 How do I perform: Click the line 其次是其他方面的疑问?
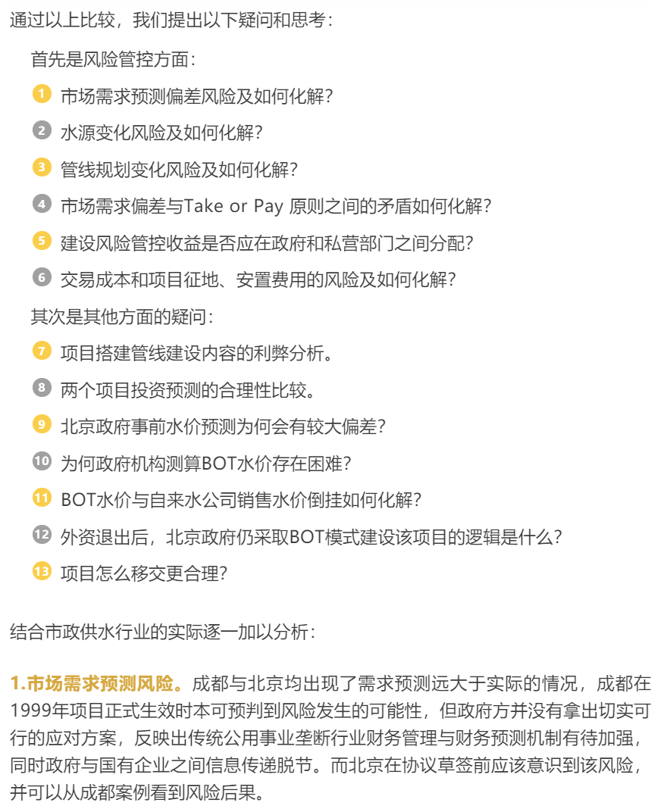(x=122, y=317)
